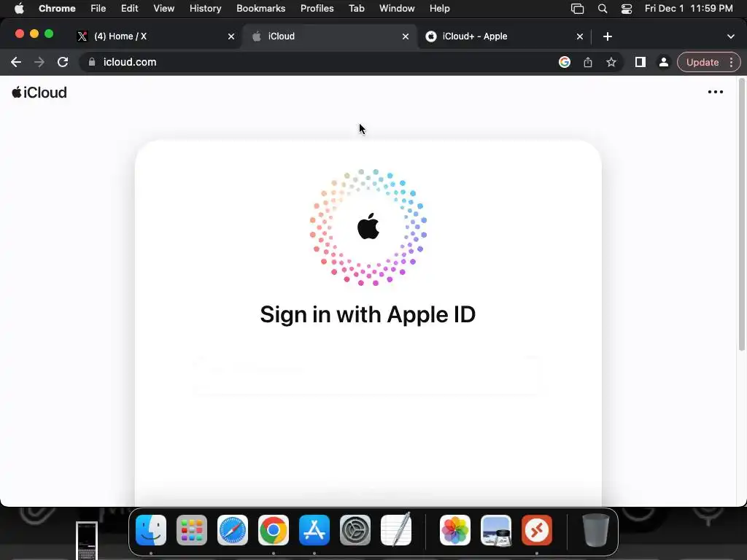747x560 pixels.
Task: Click the Spotlight search icon in menu bar
Action: coord(602,9)
